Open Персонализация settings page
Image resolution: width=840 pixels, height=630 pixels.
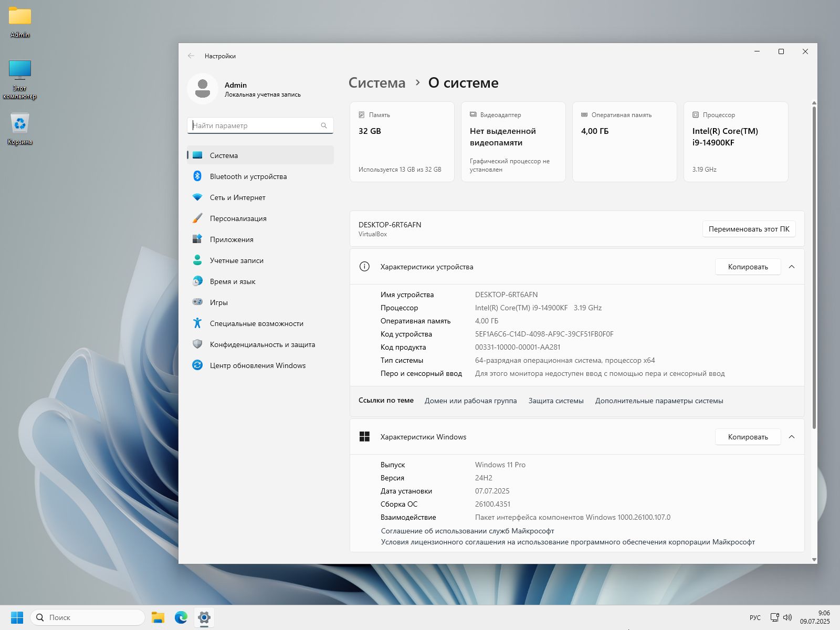[260, 218]
